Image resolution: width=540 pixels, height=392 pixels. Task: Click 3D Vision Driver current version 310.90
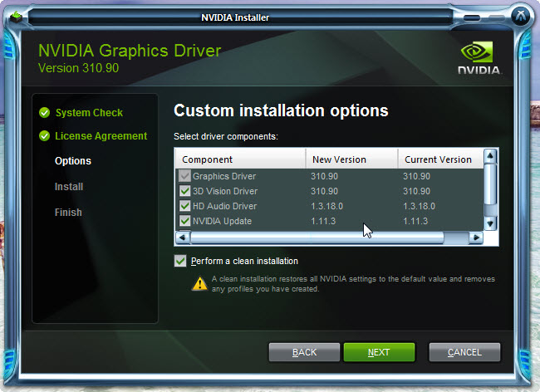[x=417, y=191]
